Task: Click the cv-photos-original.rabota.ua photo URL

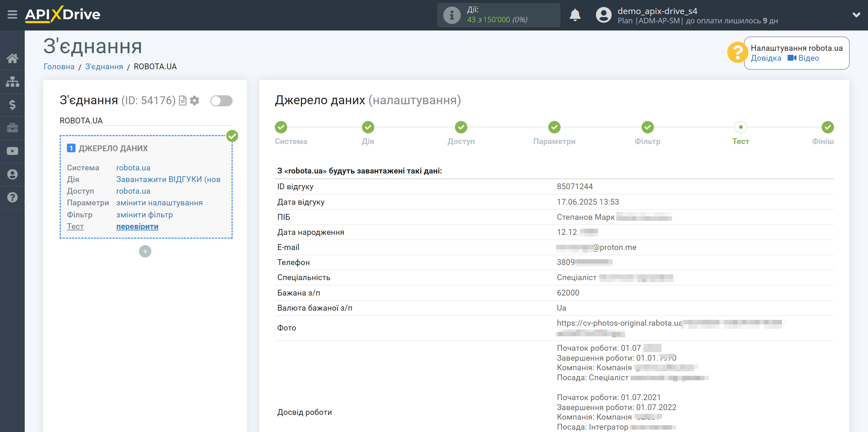Action: pos(619,323)
